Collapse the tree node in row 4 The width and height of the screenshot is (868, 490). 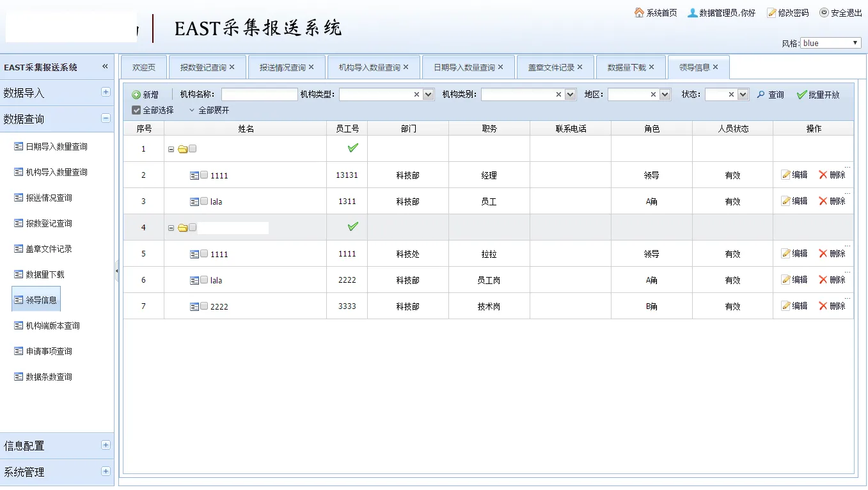[171, 228]
